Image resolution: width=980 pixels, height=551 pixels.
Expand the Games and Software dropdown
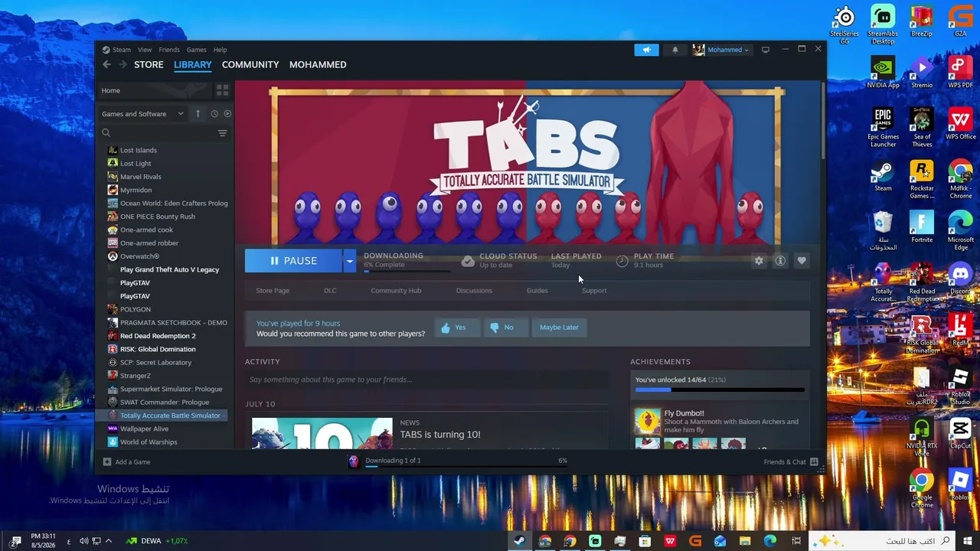143,114
